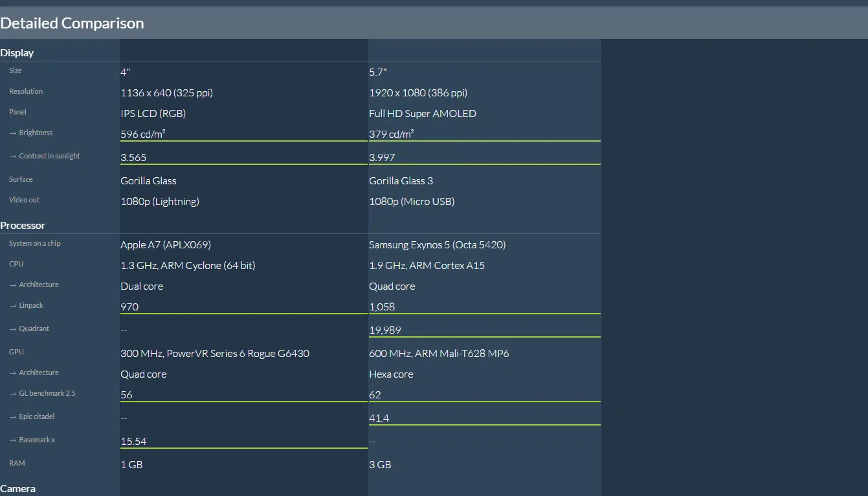The height and width of the screenshot is (496, 868).
Task: Click "600 MHz, ARM Mali-T628 MP6"
Action: click(439, 353)
